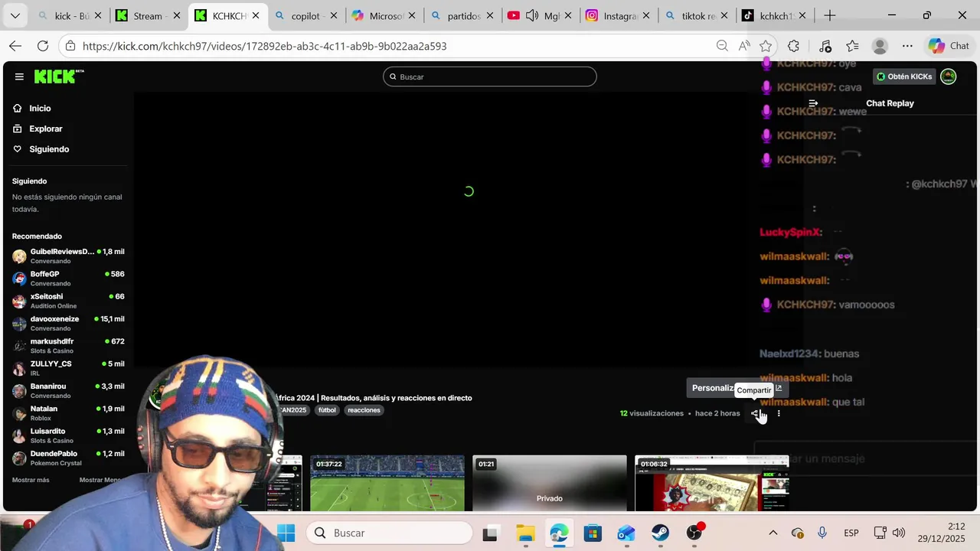Open recommended channel BoffeGP
The height and width of the screenshot is (551, 980).
click(x=68, y=278)
